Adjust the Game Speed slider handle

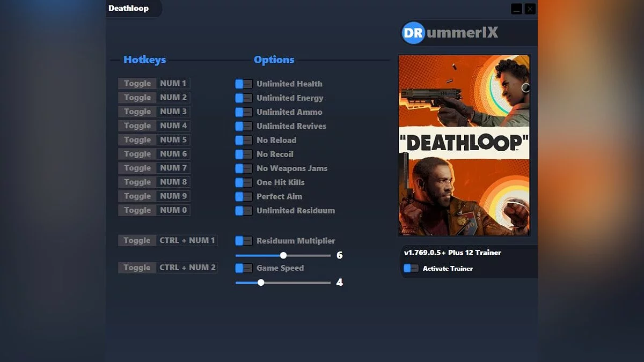point(261,282)
